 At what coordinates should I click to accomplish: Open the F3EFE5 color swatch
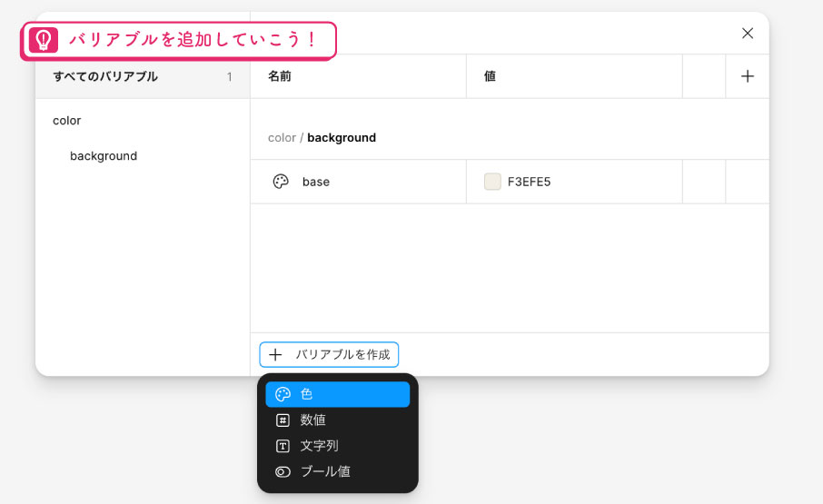pos(492,182)
